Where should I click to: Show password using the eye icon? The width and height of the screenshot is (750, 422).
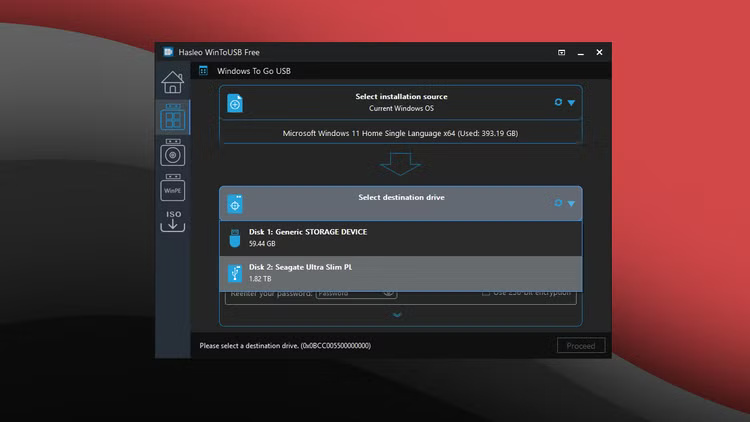tap(388, 294)
